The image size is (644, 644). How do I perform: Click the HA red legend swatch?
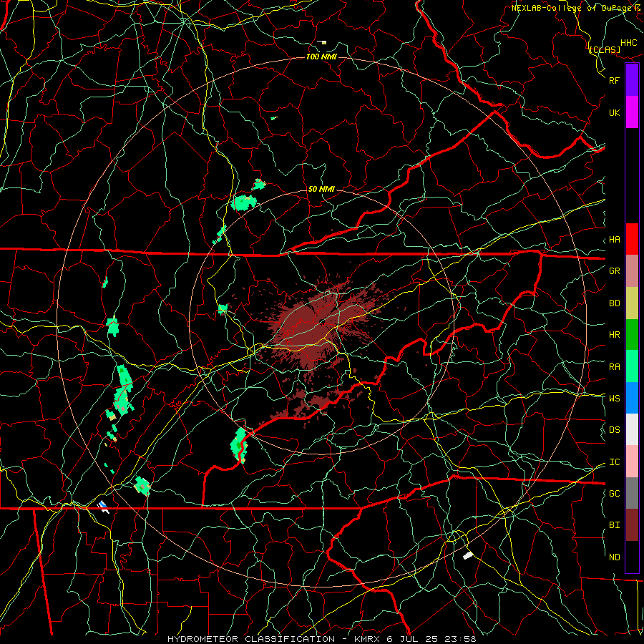point(632,239)
